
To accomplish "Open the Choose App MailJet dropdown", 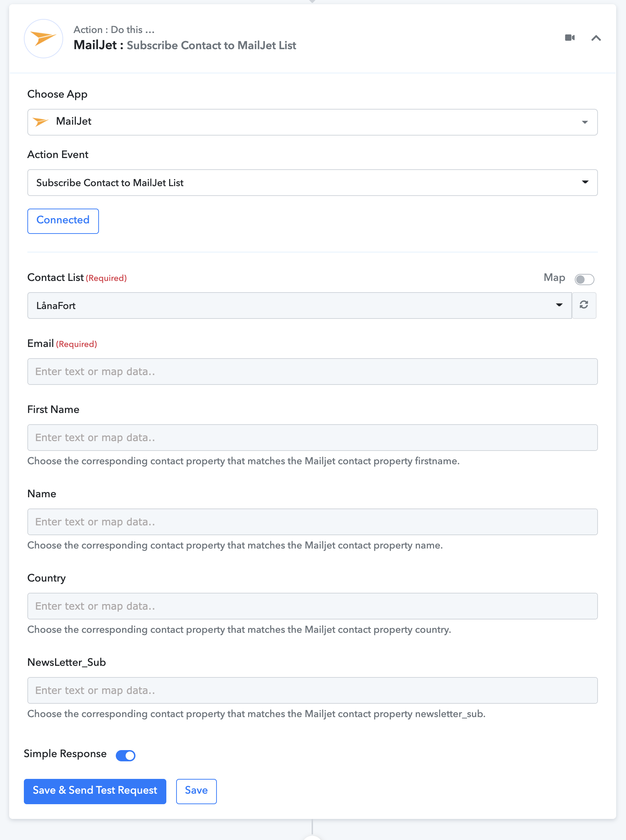I will 313,122.
